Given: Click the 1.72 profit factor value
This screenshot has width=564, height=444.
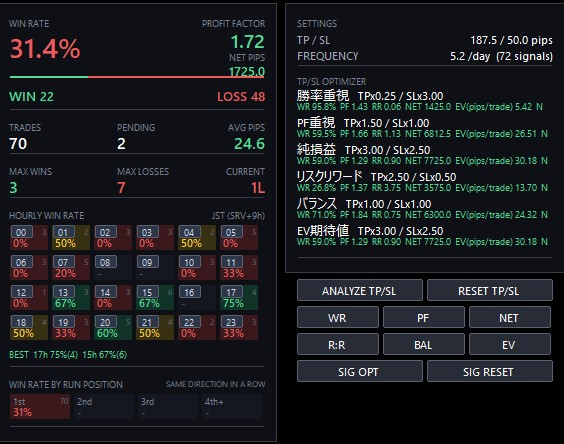Looking at the screenshot, I should 247,42.
